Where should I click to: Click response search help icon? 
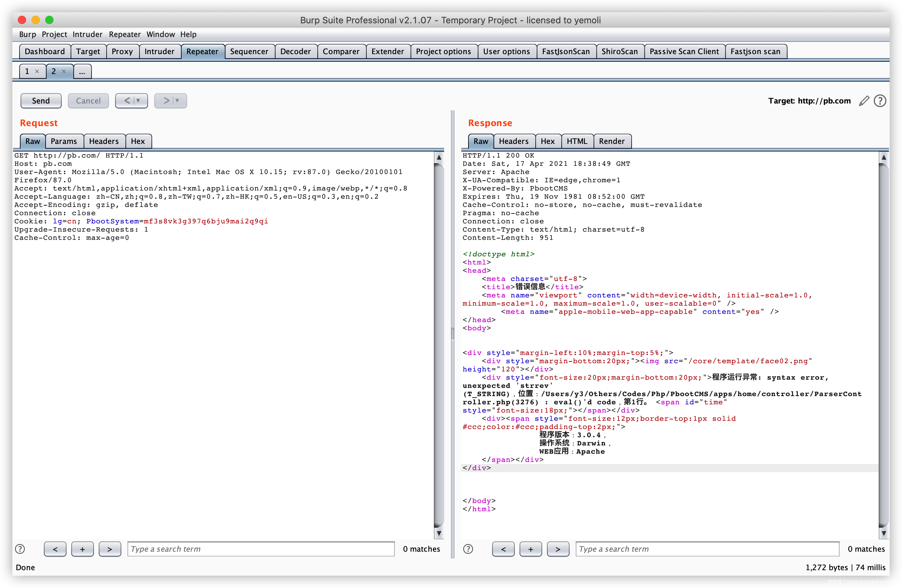coord(468,549)
